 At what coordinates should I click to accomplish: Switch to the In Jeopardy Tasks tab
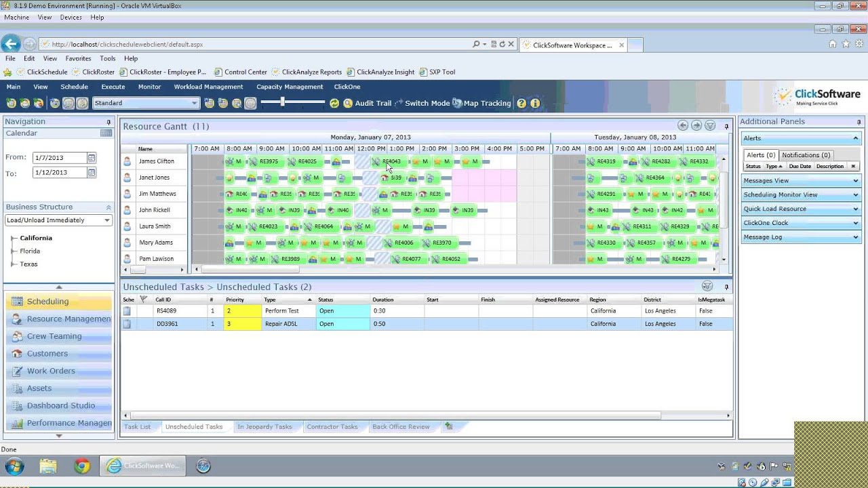264,427
